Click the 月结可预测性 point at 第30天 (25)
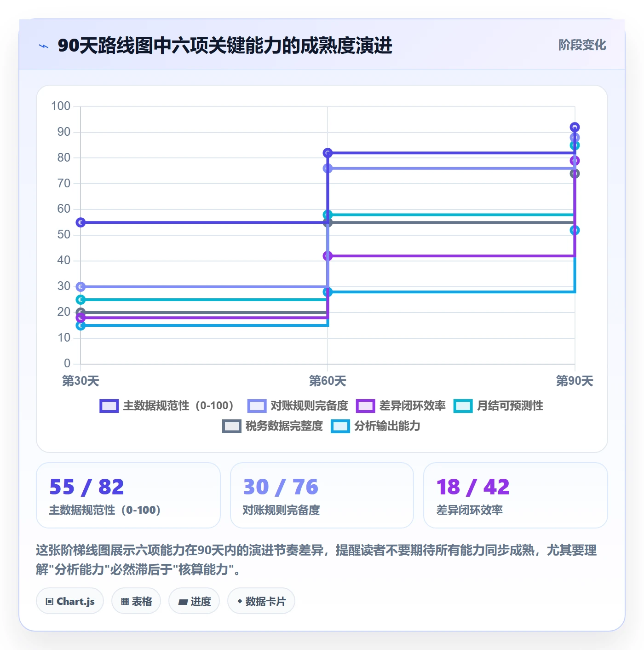The image size is (644, 650). 80,300
